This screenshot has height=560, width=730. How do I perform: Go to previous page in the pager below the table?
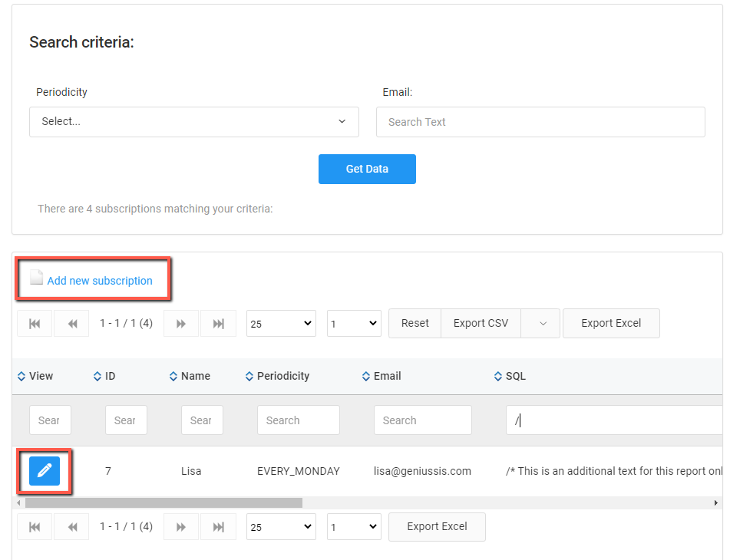(x=72, y=527)
